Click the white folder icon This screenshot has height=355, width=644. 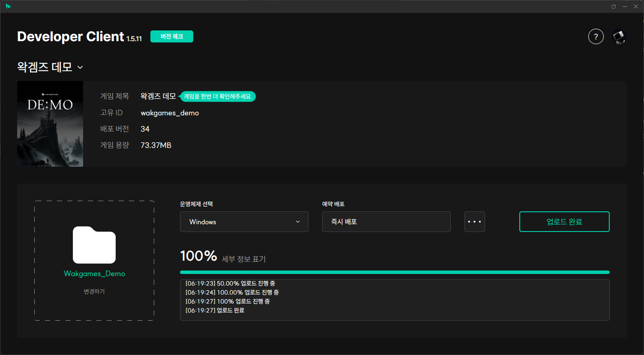coord(94,245)
